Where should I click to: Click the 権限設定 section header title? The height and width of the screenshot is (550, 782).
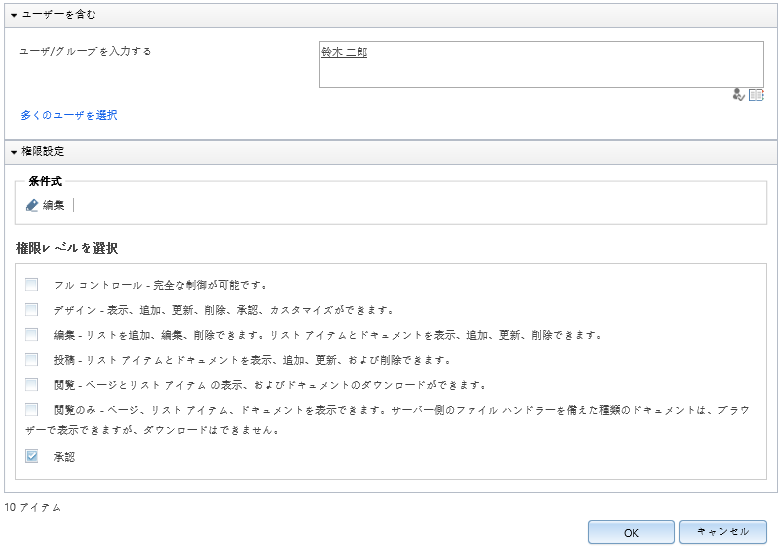42,152
